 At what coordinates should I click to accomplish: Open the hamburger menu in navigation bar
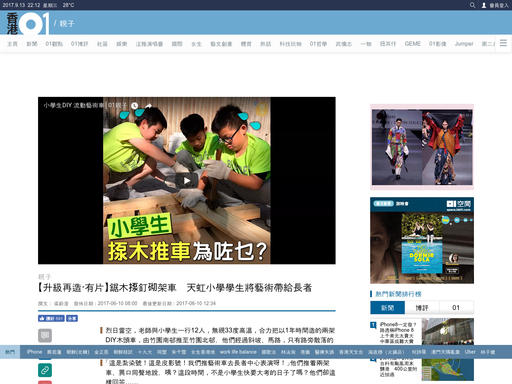pos(503,43)
